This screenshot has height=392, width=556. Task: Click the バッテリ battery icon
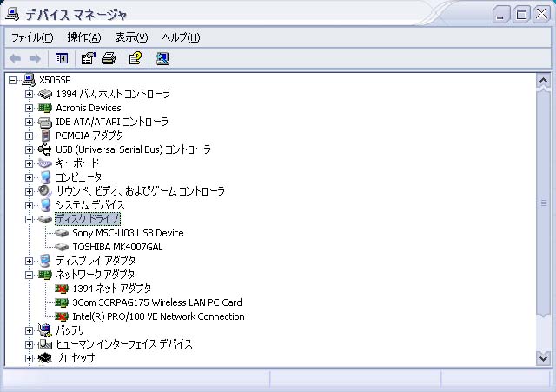point(45,330)
